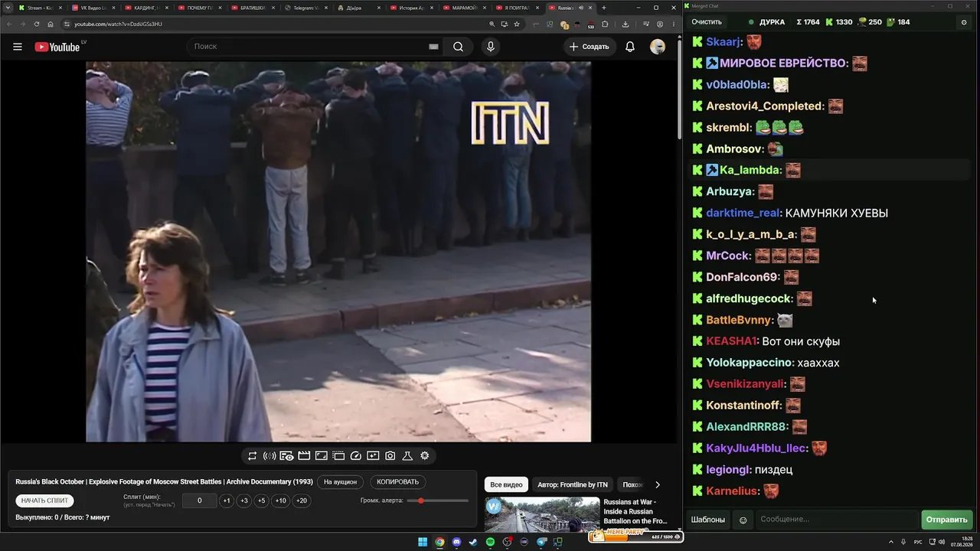Click the На аукцион button
This screenshot has height=551, width=980.
pos(340,482)
